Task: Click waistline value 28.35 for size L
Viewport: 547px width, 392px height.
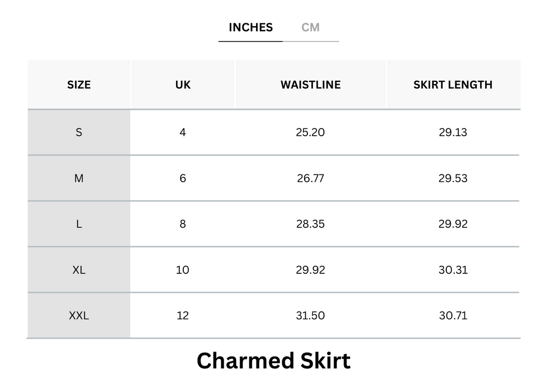Action: point(311,224)
